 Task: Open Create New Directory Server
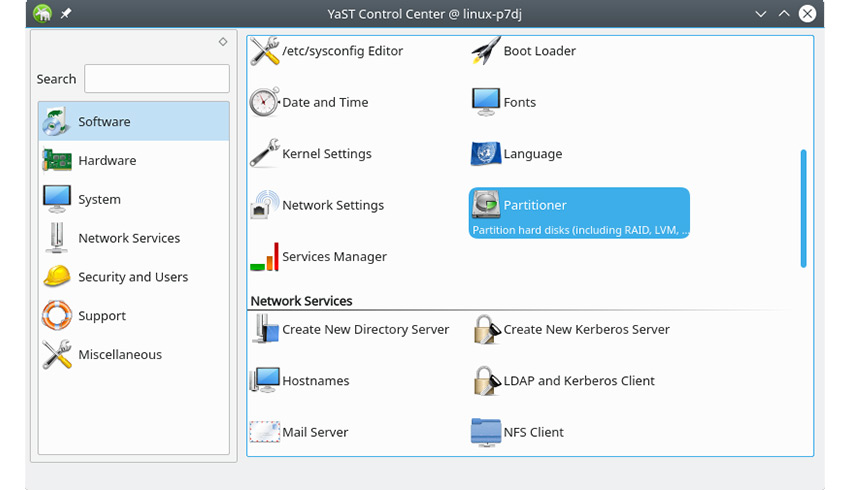tap(365, 329)
